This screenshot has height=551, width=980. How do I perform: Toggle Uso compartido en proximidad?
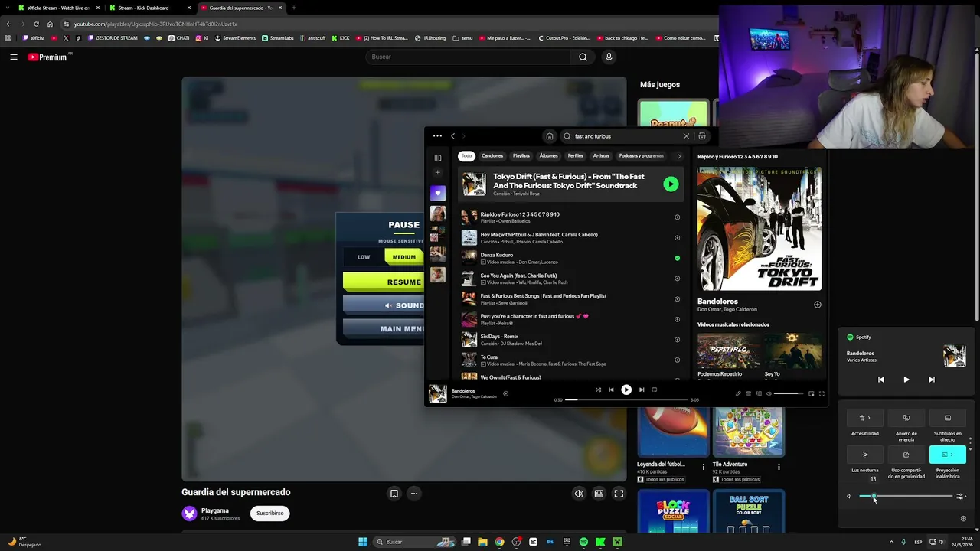[906, 455]
